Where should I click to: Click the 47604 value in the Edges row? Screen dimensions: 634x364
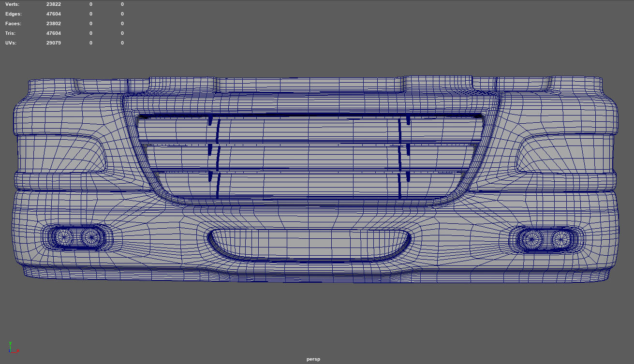[x=54, y=14]
